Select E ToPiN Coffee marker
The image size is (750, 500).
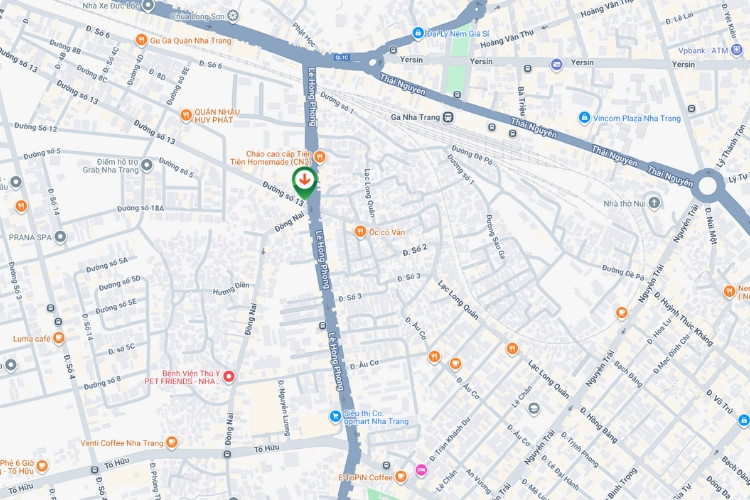(401, 477)
